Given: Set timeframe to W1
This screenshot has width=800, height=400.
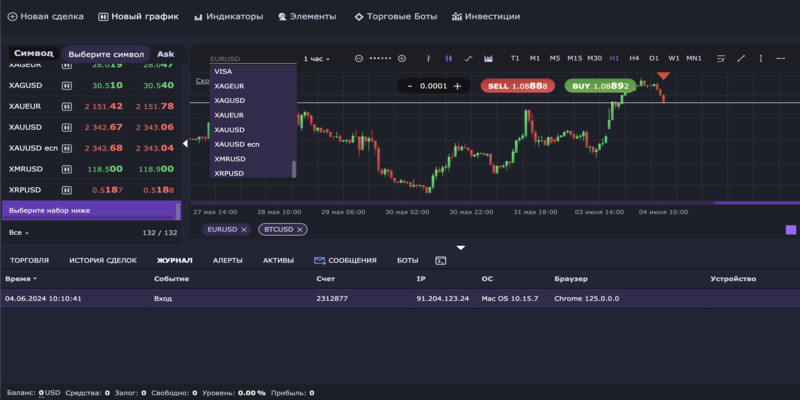Looking at the screenshot, I should click(674, 59).
